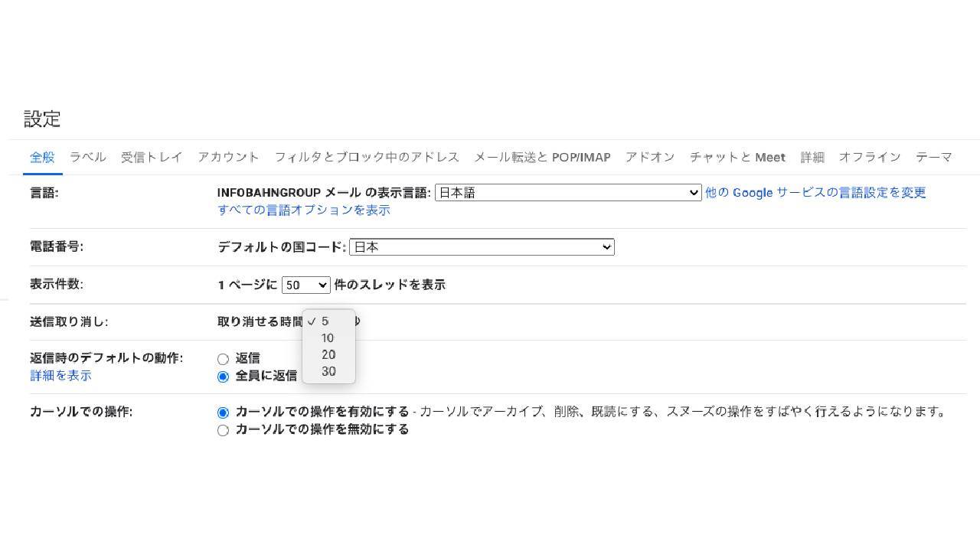Screen dimensions: 980x551
Task: Open フィルタとブロック中のアドレス tab
Action: [367, 157]
